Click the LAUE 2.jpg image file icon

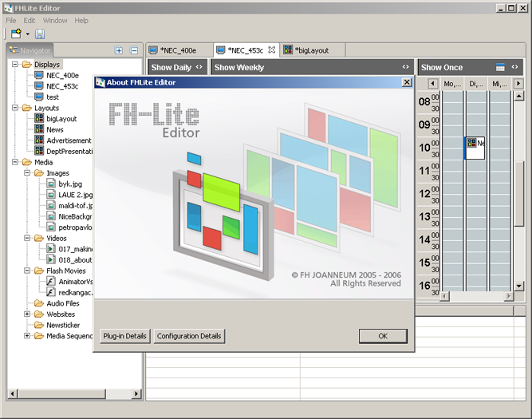click(51, 195)
